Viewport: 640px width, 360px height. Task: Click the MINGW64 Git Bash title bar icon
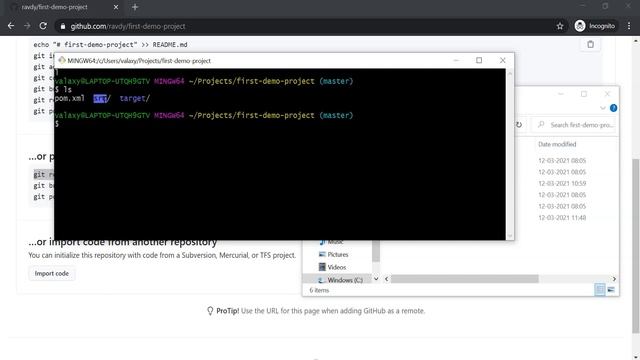click(x=62, y=60)
